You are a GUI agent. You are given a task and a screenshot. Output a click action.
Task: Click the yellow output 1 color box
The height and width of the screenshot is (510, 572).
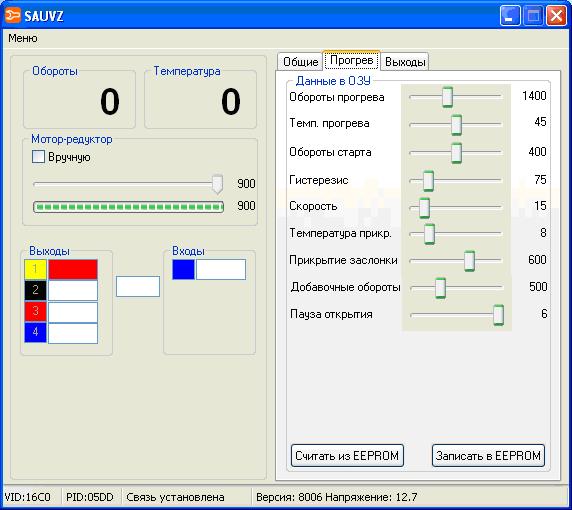35,269
